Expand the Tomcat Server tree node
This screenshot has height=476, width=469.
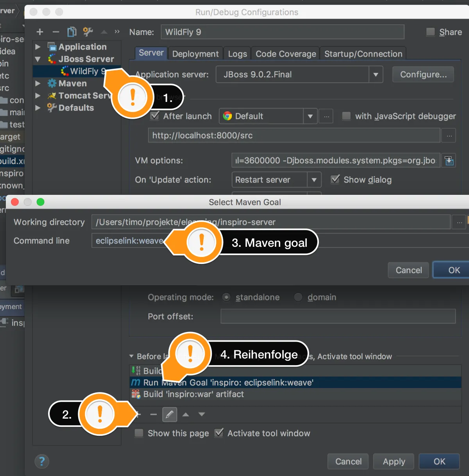point(38,96)
